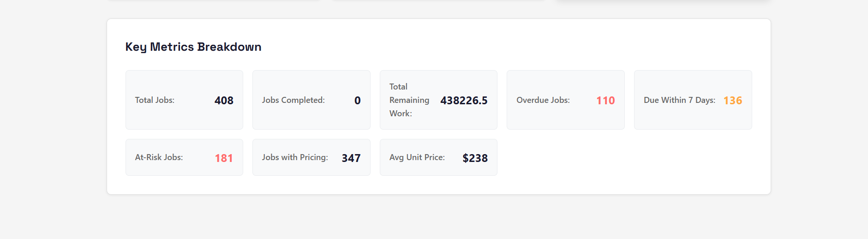This screenshot has height=239, width=868.
Task: Click the Due Within 7 Days label
Action: click(679, 100)
